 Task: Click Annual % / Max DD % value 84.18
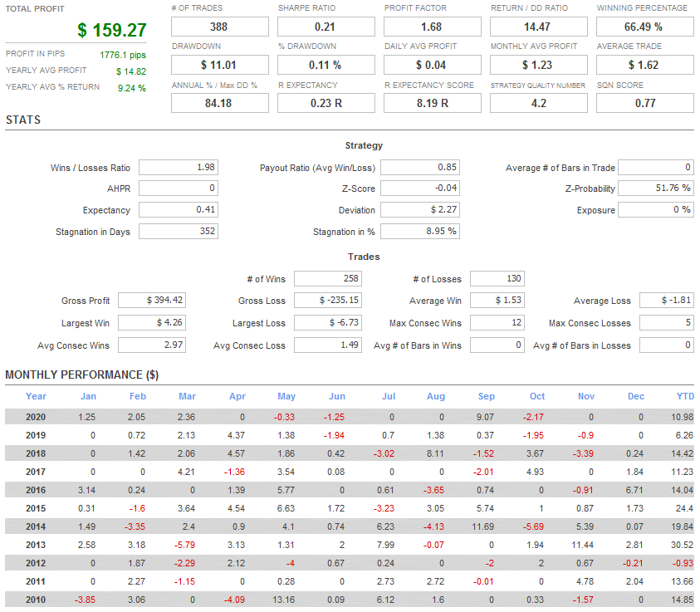[220, 103]
